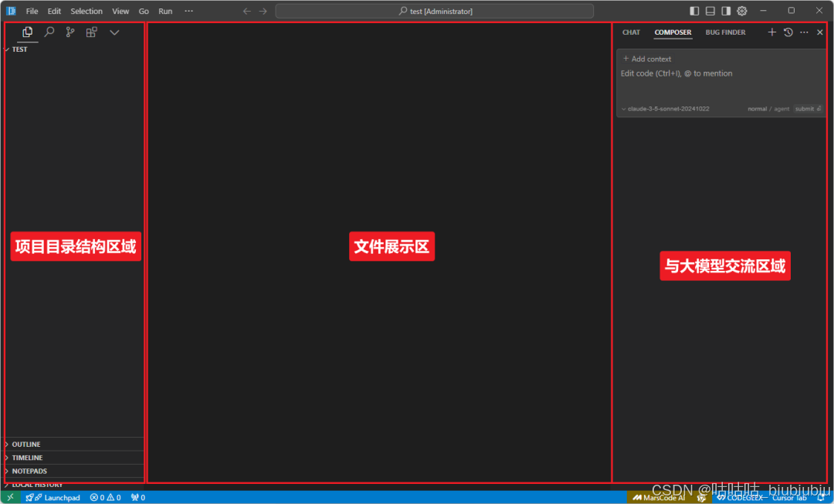Screen dimensions: 834x504
Task: Open composer more actions ellipsis
Action: click(x=804, y=32)
